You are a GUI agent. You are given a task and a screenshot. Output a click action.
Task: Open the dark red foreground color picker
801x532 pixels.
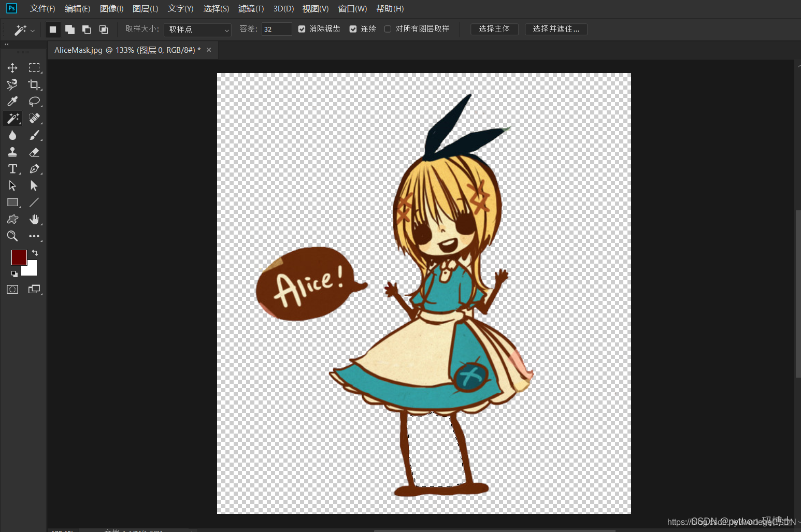pos(19,257)
